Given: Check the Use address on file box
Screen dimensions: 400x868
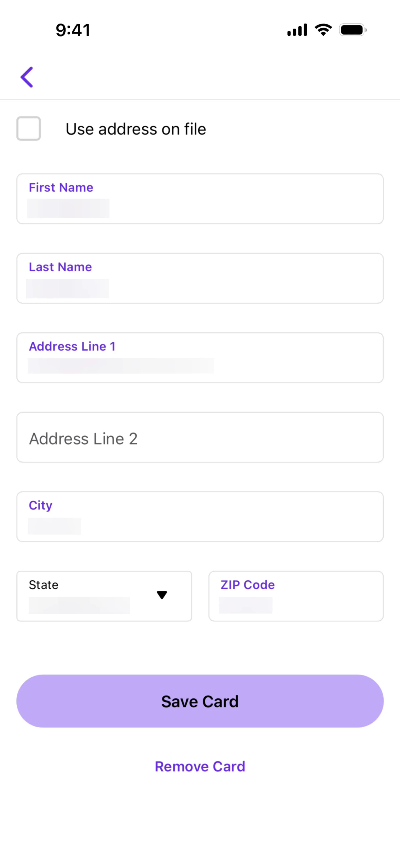Looking at the screenshot, I should pos(29,128).
